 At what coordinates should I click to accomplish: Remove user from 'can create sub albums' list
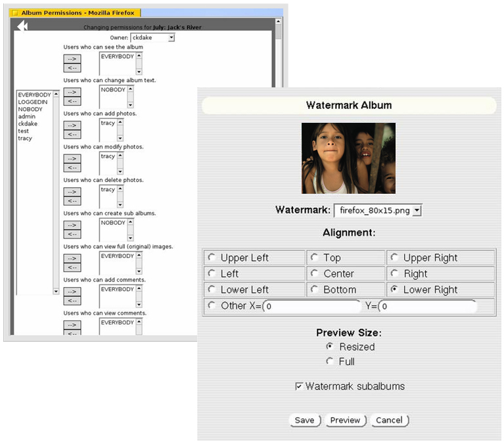[72, 234]
